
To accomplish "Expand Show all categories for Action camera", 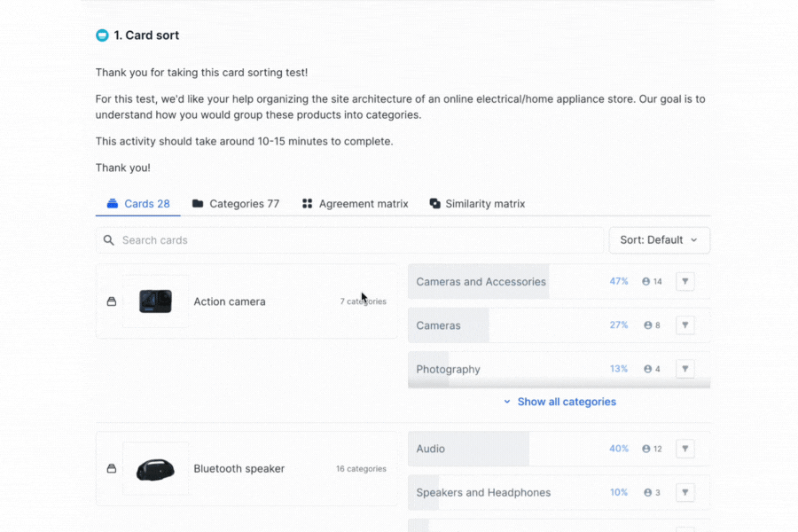I will pyautogui.click(x=559, y=402).
